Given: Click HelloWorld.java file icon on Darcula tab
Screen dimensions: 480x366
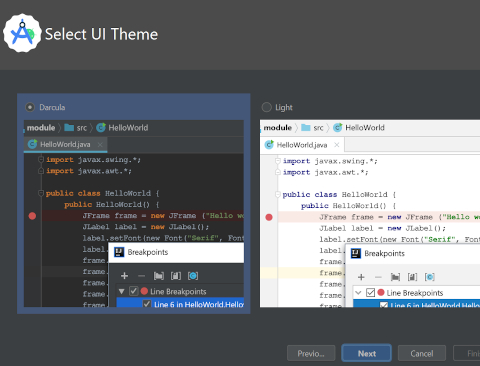Looking at the screenshot, I should pos(32,144).
